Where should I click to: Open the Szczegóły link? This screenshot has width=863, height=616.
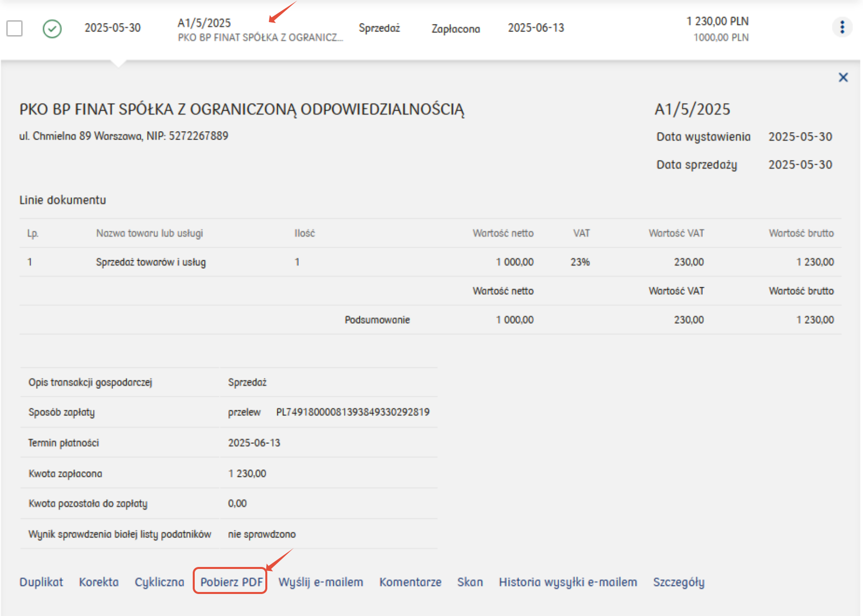679,582
